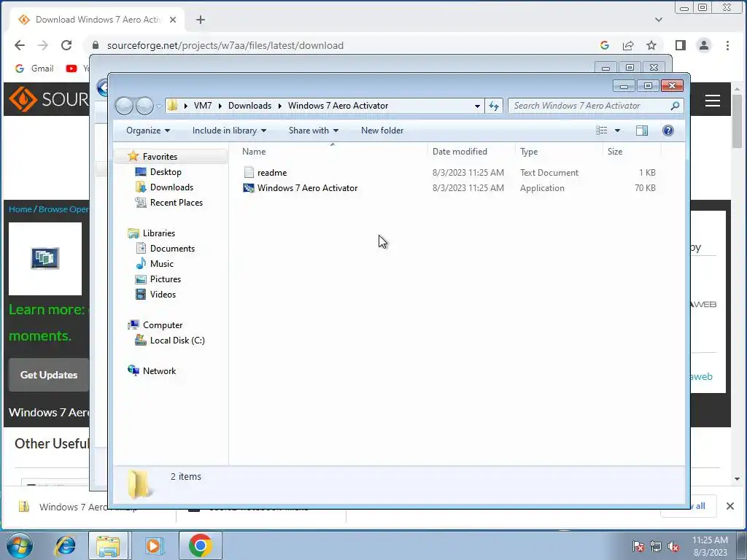Toggle the preview pane

pos(642,131)
